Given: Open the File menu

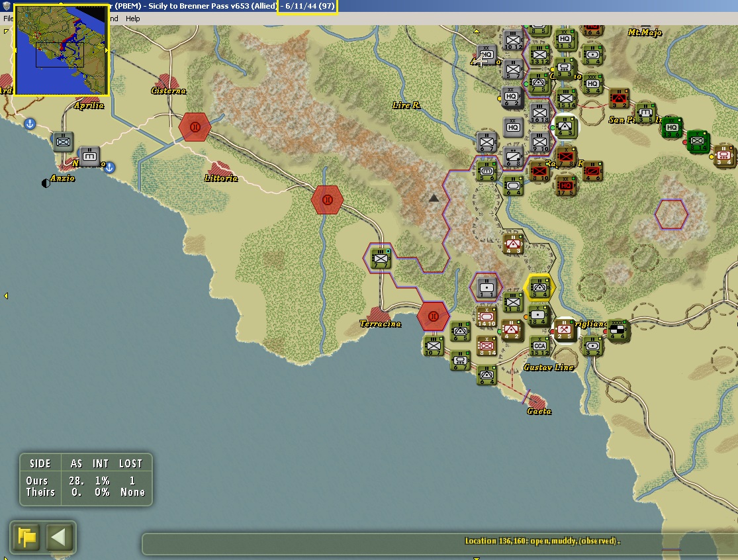Looking at the screenshot, I should point(8,19).
